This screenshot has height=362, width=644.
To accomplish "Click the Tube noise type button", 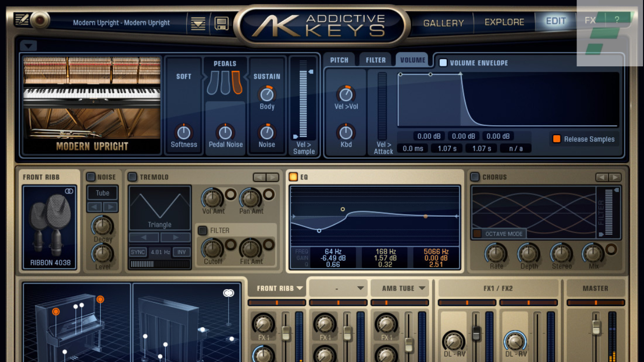I will pyautogui.click(x=103, y=193).
